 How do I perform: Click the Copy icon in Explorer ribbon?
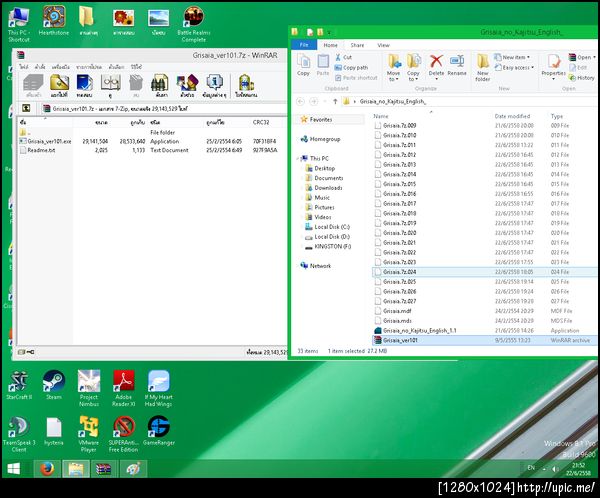303,65
